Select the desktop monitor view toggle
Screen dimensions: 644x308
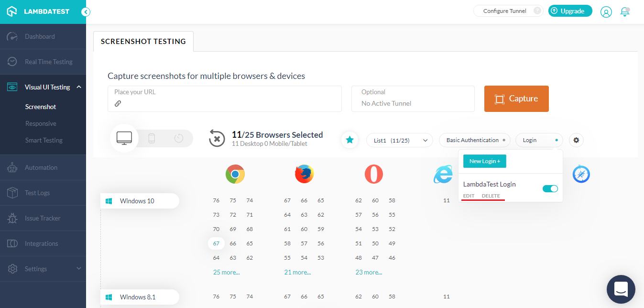[x=124, y=138]
